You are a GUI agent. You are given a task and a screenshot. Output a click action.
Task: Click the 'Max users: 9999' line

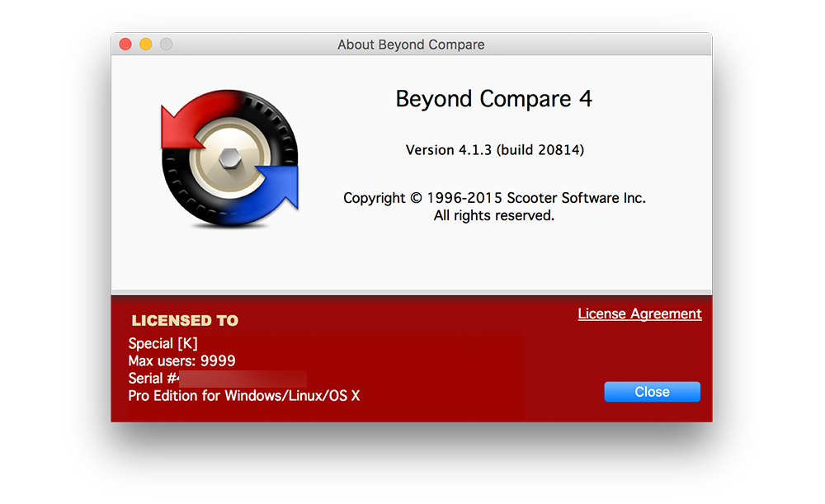181,361
